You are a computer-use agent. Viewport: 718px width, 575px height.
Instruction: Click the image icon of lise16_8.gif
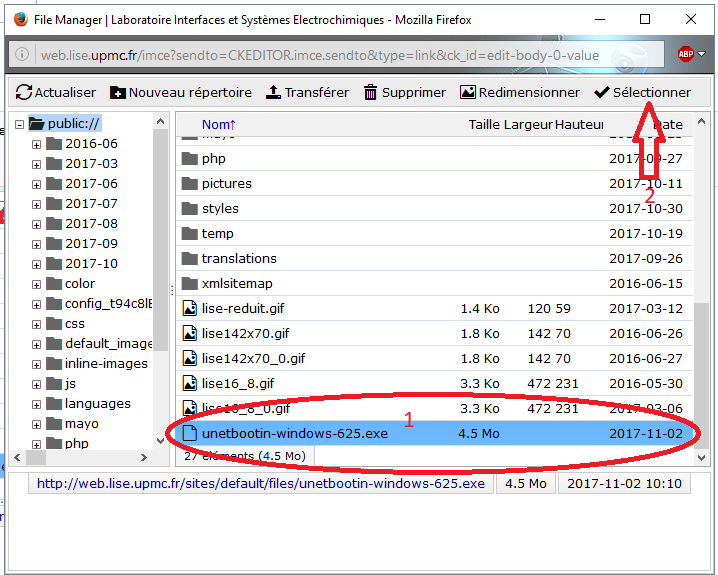tap(190, 383)
